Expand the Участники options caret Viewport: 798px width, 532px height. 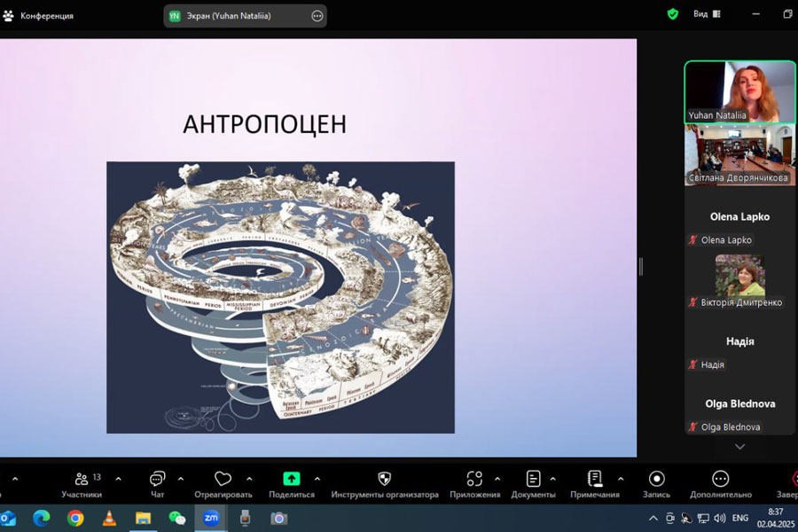point(118,479)
